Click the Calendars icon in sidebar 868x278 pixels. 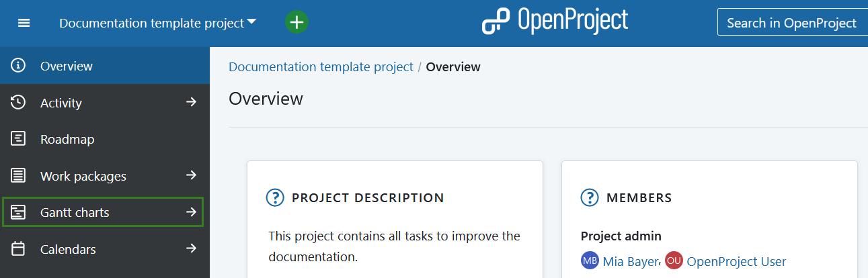[19, 249]
